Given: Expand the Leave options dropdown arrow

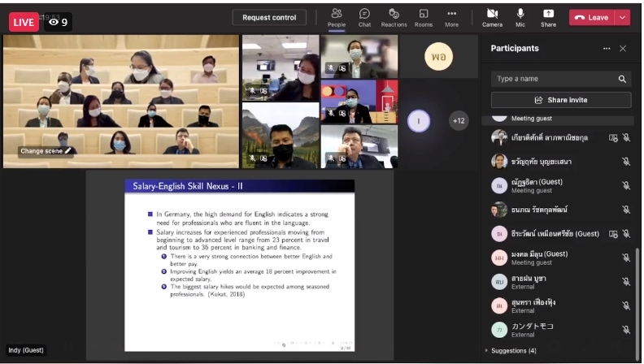Looking at the screenshot, I should click(x=622, y=18).
